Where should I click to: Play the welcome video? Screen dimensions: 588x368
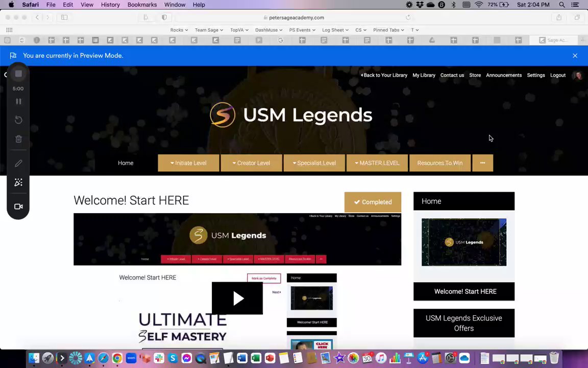[237, 298]
